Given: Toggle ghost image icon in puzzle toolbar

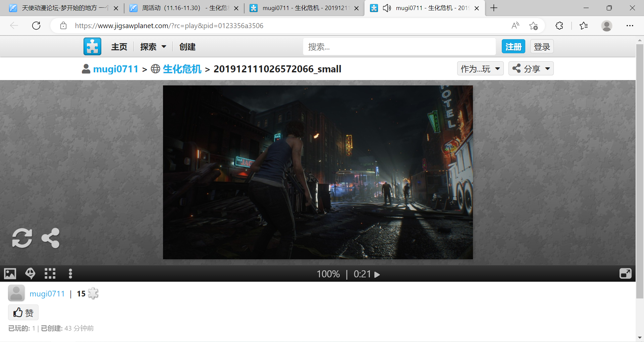Looking at the screenshot, I should [x=30, y=274].
